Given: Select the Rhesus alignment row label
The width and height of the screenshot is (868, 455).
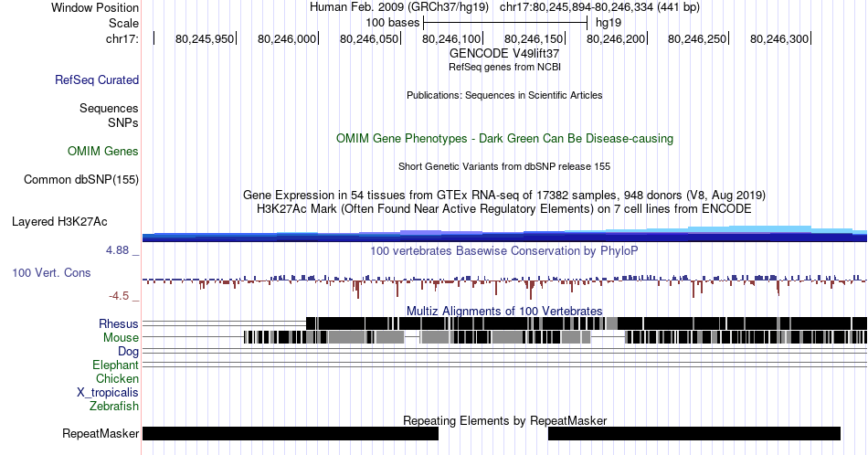Looking at the screenshot, I should pyautogui.click(x=119, y=323).
